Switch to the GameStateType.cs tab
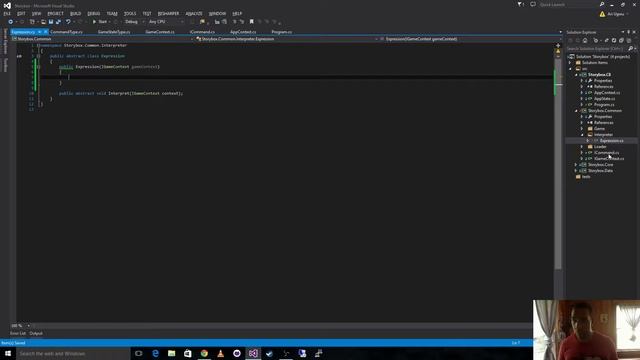The width and height of the screenshot is (640, 360). point(114,32)
